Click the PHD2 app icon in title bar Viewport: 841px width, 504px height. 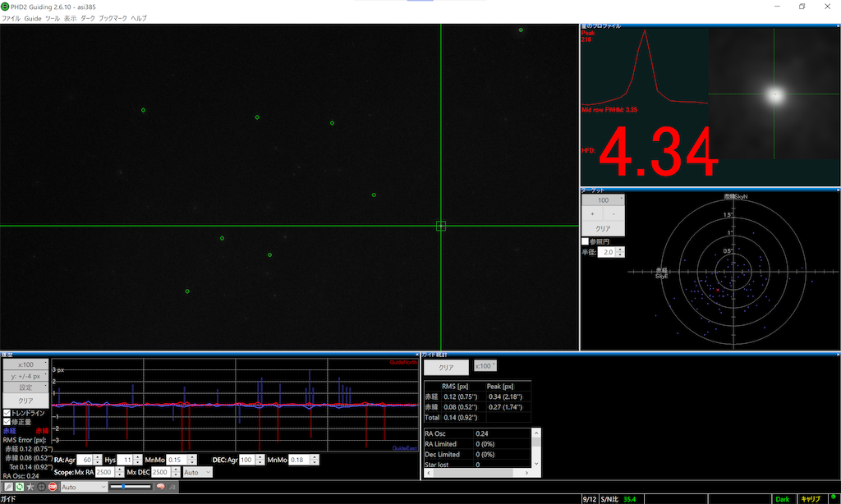pos(5,7)
